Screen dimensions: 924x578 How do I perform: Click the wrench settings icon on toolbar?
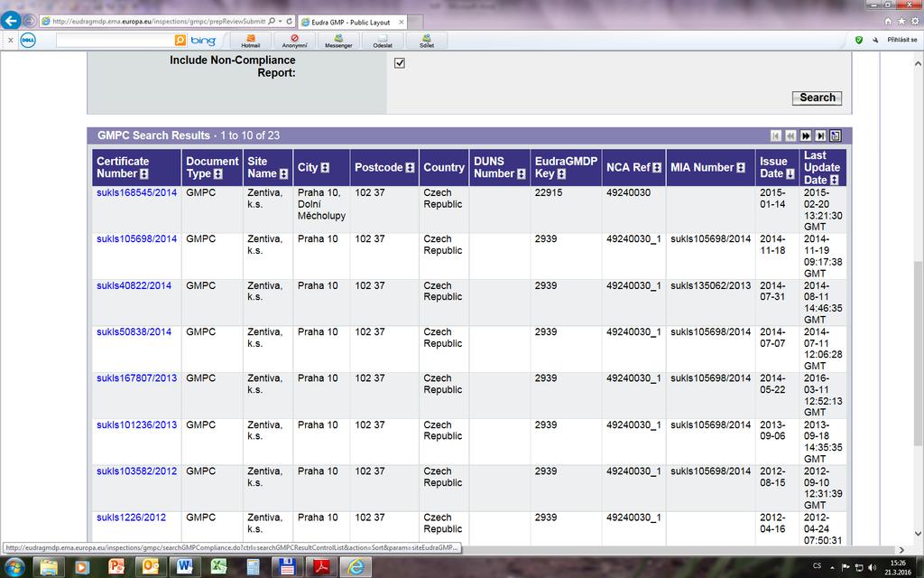[x=875, y=40]
